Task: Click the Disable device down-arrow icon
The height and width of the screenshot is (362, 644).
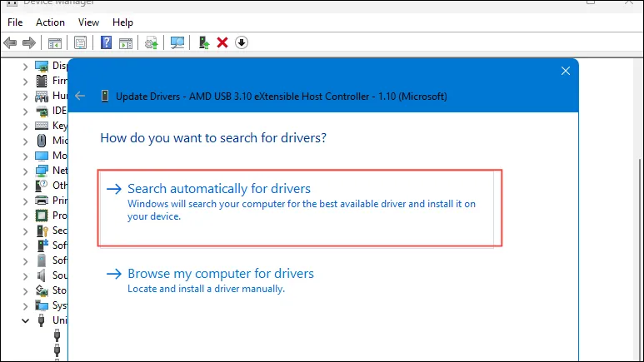Action: pos(242,42)
